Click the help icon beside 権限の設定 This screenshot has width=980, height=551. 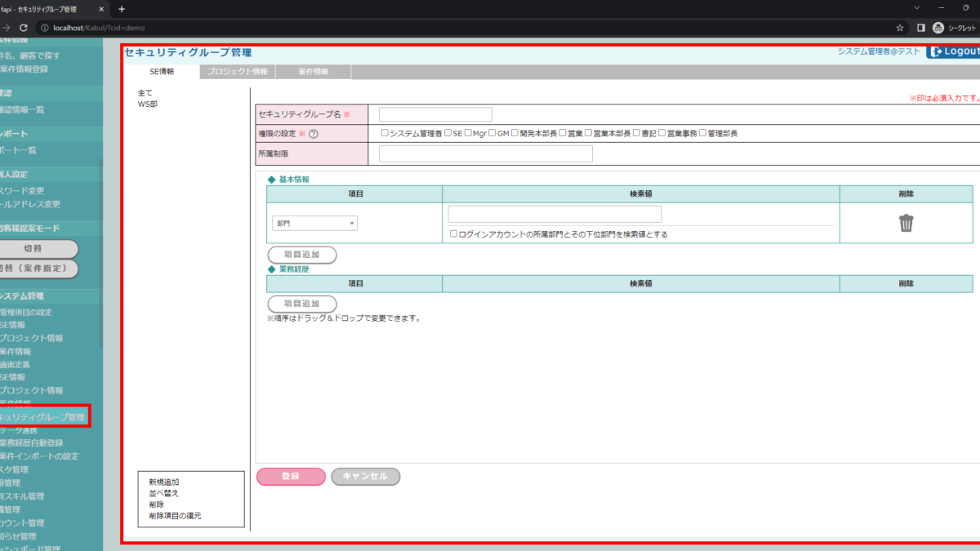tap(313, 133)
